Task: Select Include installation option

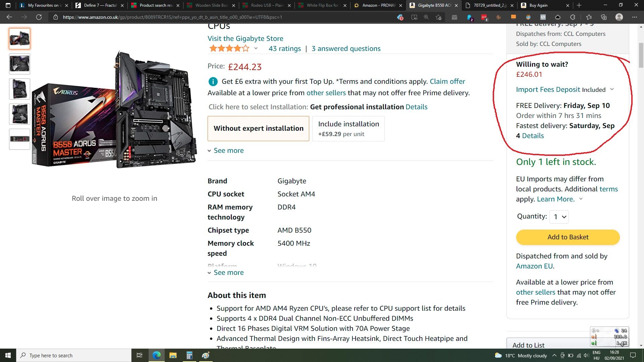Action: (348, 129)
